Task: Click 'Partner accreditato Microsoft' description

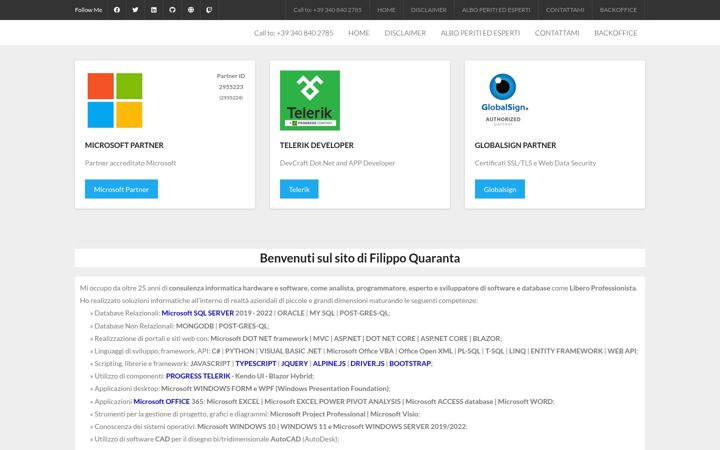Action: tap(130, 163)
